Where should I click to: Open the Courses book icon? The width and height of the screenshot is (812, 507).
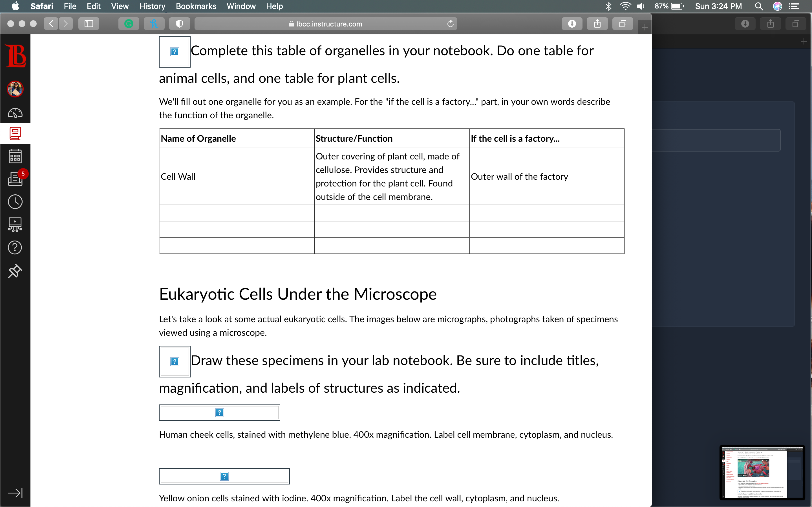click(x=15, y=134)
